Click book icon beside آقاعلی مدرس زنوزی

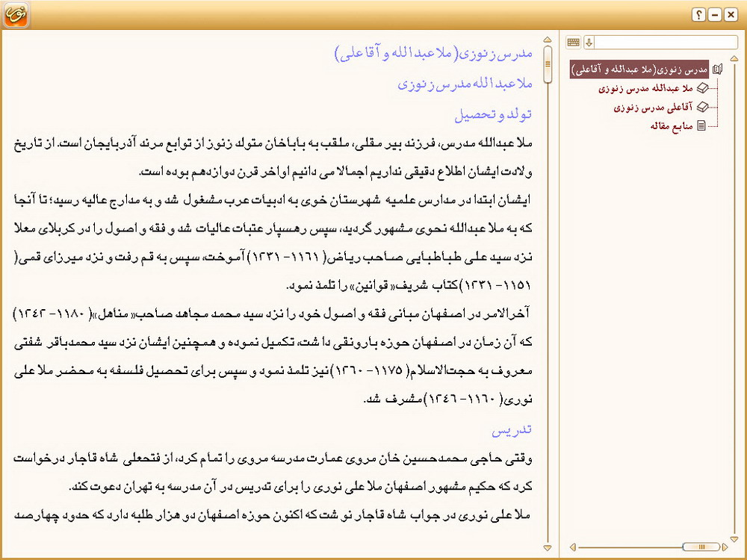[x=701, y=107]
